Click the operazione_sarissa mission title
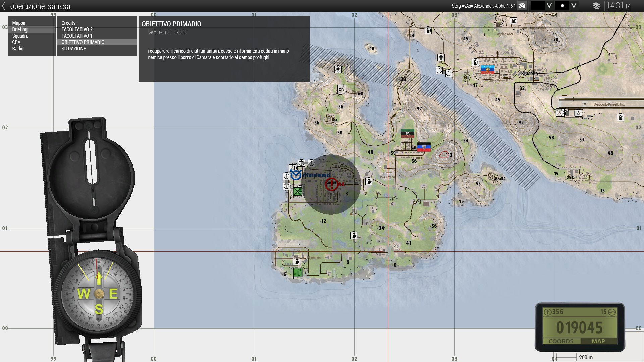Viewport: 644px width, 362px height. [40, 6]
